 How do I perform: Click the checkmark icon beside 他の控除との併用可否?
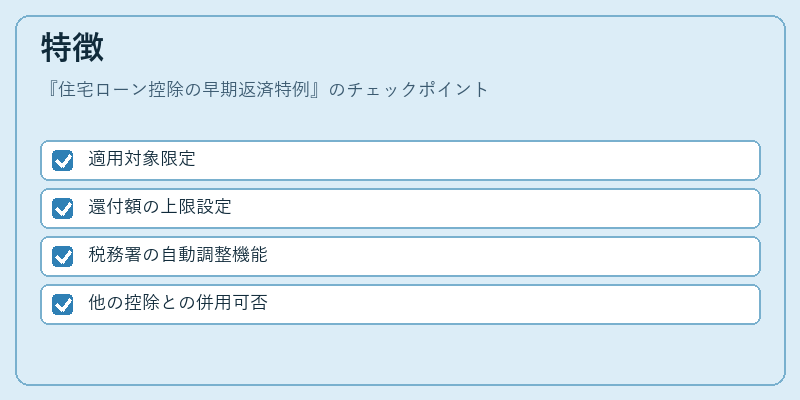(x=63, y=305)
